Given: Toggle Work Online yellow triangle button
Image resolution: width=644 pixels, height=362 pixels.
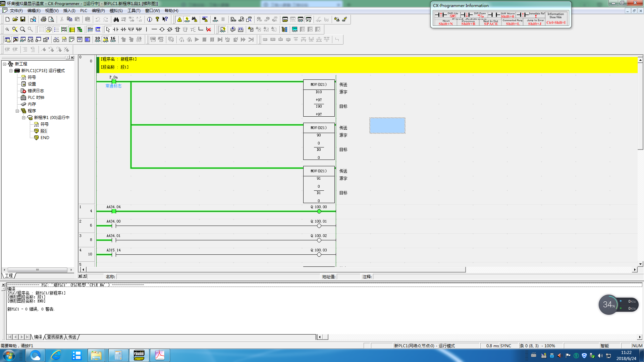Looking at the screenshot, I should 179,19.
